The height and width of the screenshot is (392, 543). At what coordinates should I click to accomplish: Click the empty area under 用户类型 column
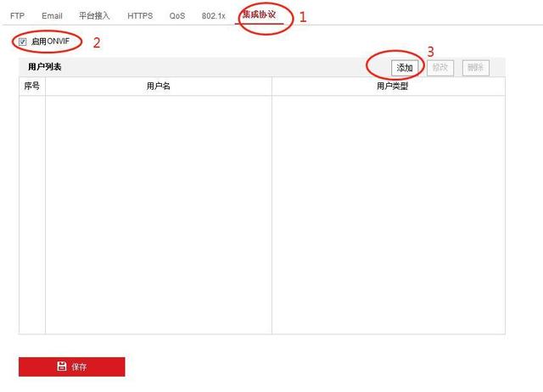pyautogui.click(x=389, y=215)
